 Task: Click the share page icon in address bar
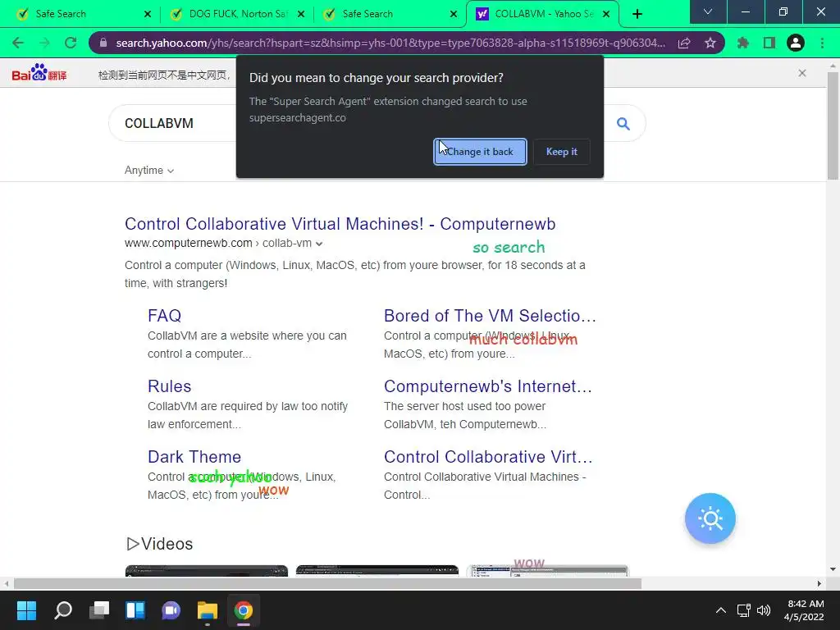point(684,43)
